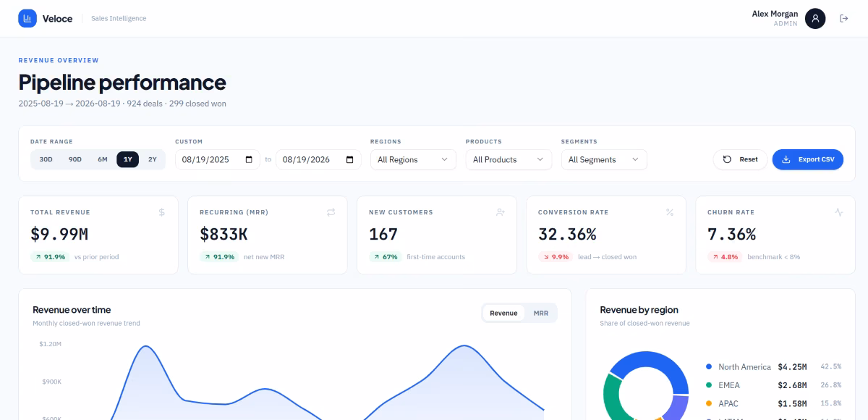Click the orange APAC legend dot
Screen dimensions: 868x420
pos(709,403)
